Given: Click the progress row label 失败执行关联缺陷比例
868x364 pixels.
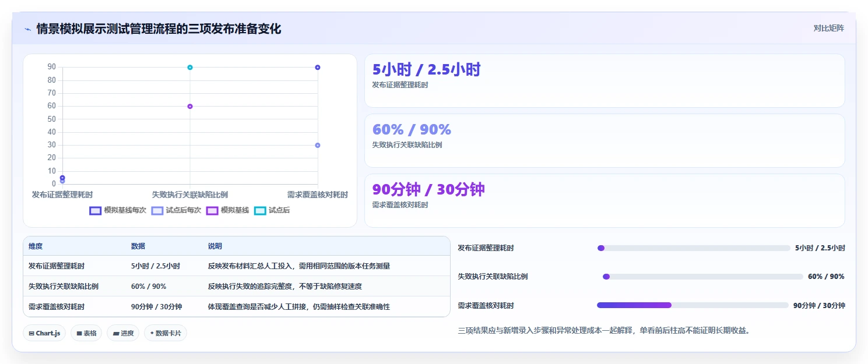Looking at the screenshot, I should [x=493, y=277].
